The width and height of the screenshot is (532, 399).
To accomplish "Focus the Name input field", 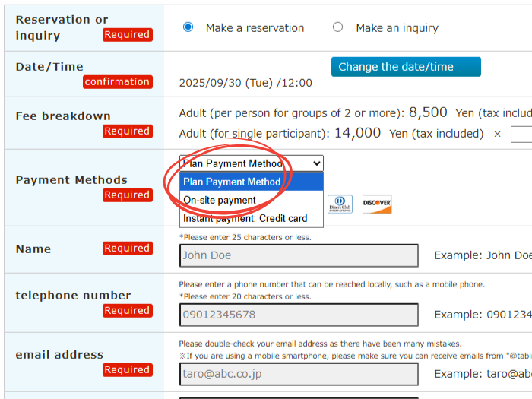I will (299, 255).
